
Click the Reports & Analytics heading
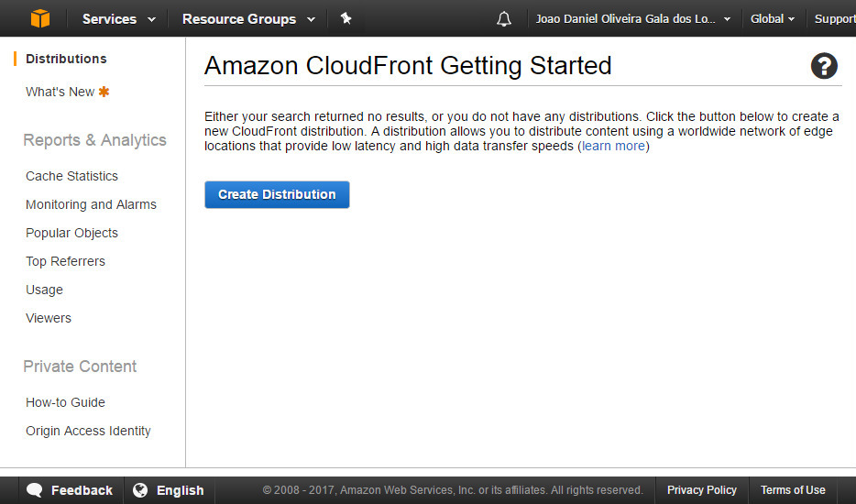pos(94,140)
